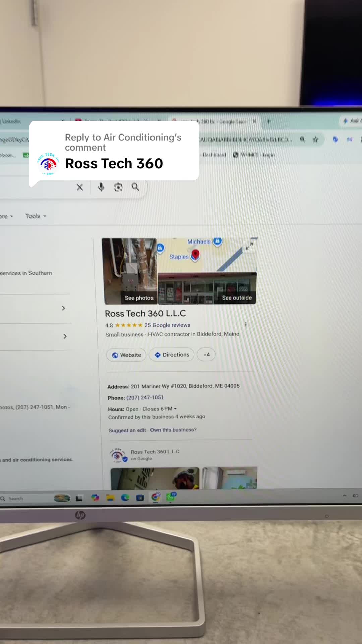Open the 25 Google reviews link
Screen dimensions: 362x644
(x=167, y=325)
